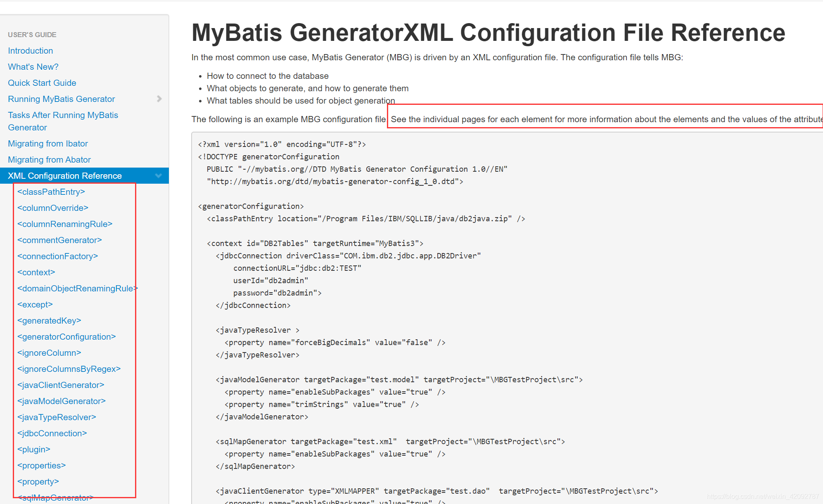
Task: Click the userId="db2admin" code line
Action: tap(271, 281)
